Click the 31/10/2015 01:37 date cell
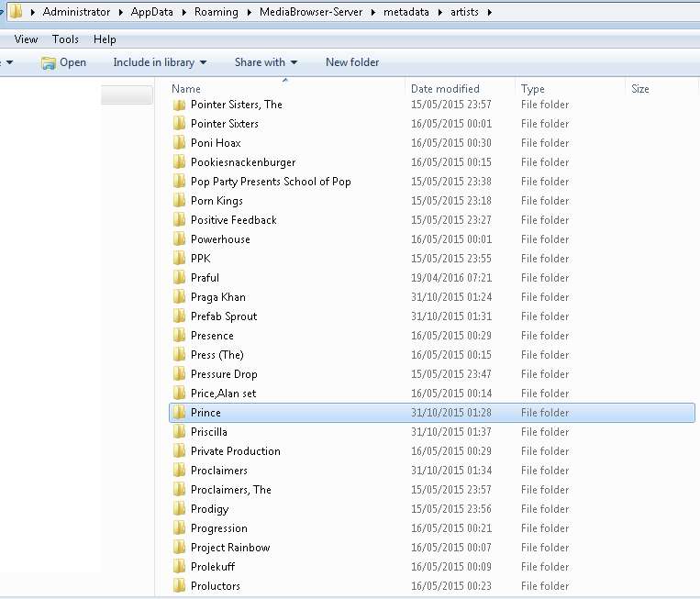The height and width of the screenshot is (599, 700). [451, 432]
